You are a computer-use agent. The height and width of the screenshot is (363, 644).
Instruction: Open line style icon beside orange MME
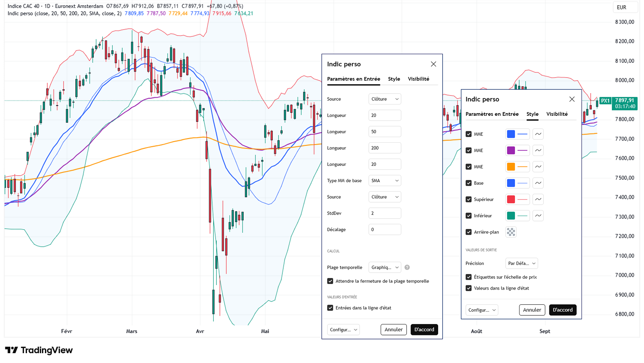[538, 167]
